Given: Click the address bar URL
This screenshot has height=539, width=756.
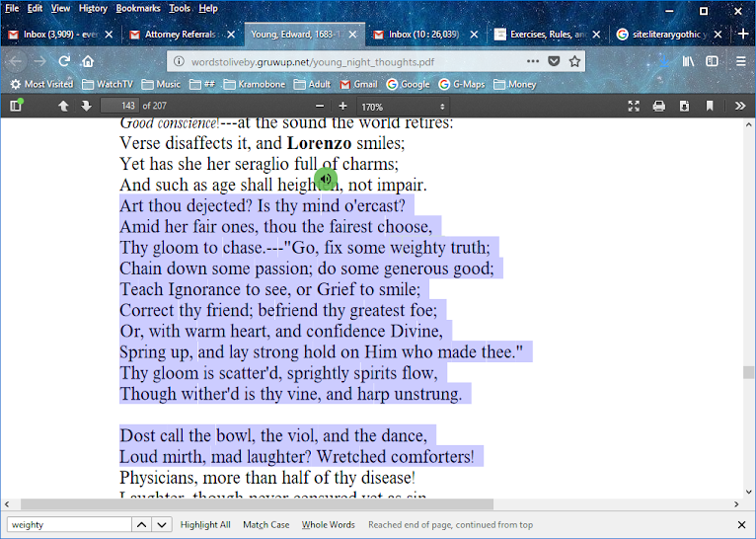Looking at the screenshot, I should pos(313,62).
